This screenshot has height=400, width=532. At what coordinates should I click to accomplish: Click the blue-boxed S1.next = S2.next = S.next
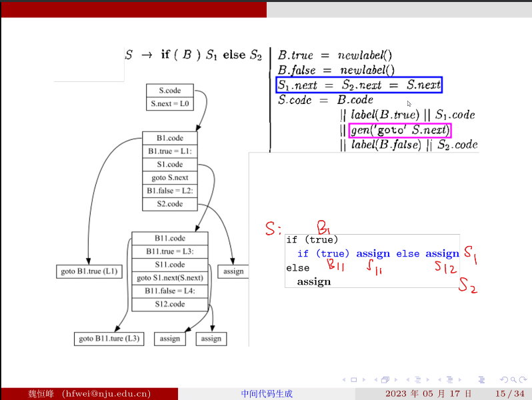click(359, 85)
